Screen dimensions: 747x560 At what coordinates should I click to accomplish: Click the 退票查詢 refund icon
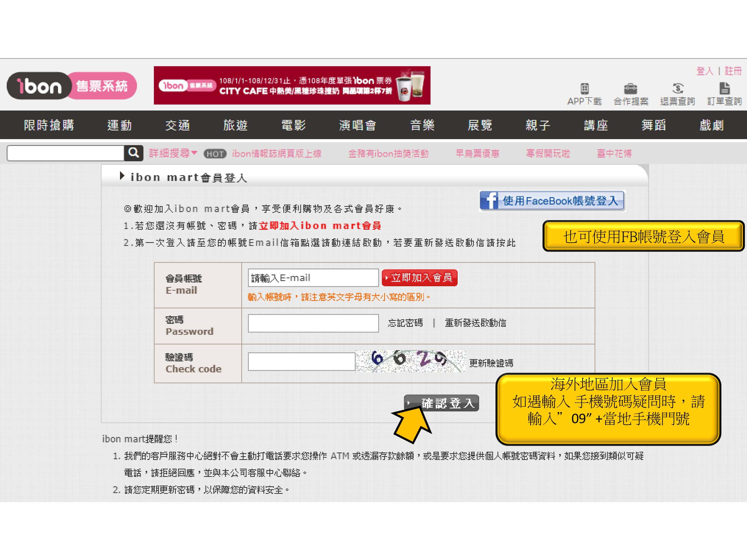click(678, 88)
